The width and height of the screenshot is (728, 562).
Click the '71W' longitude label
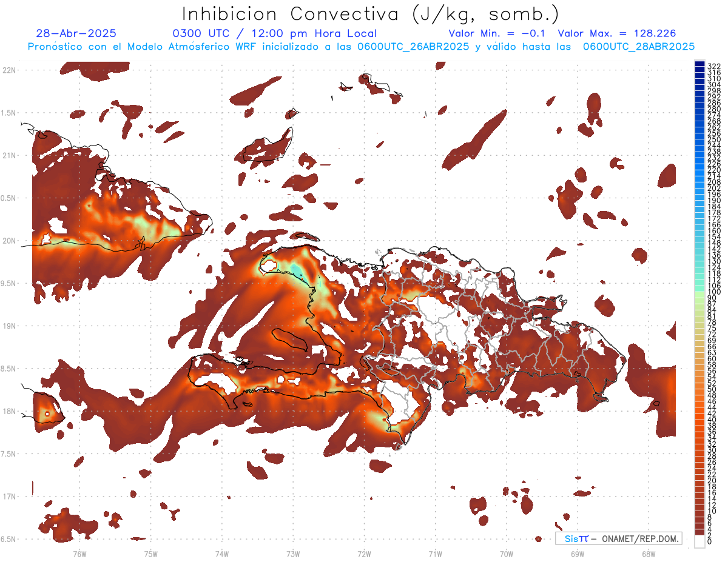tap(435, 554)
